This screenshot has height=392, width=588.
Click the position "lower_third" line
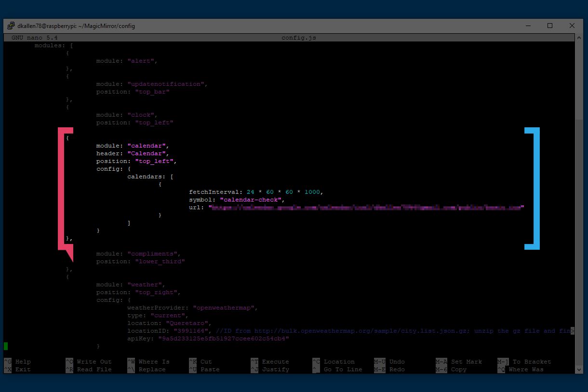coord(141,261)
